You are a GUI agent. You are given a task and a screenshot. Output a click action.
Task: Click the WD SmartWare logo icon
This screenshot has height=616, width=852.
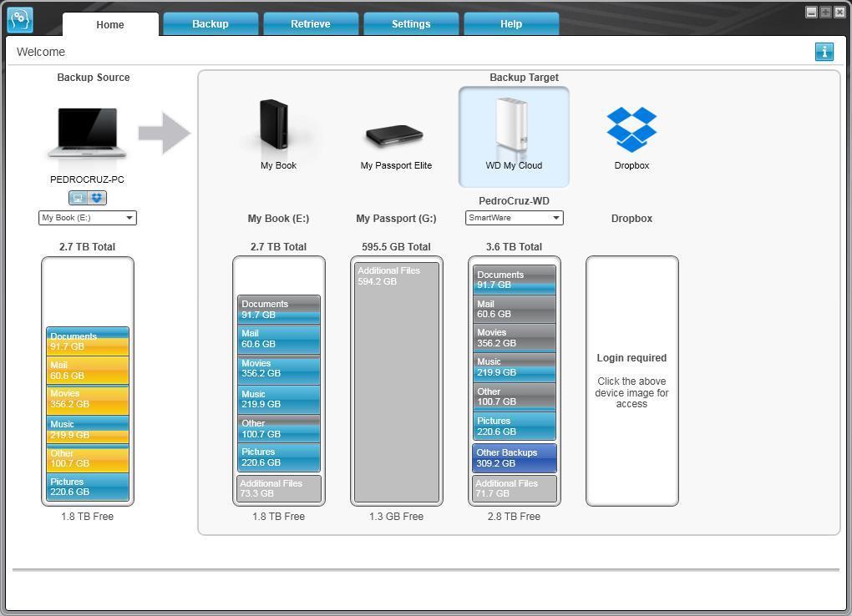pyautogui.click(x=20, y=20)
